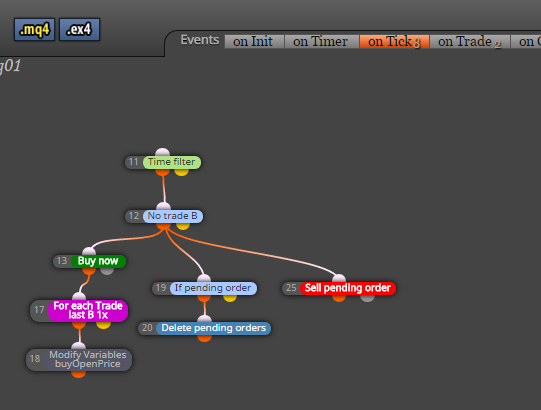Click Modify Variables input connector
Viewport: 541px width, 410px height.
(x=78, y=345)
